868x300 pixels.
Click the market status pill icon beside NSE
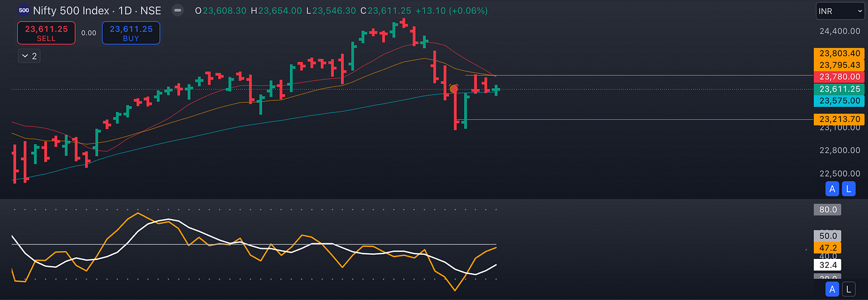(178, 11)
